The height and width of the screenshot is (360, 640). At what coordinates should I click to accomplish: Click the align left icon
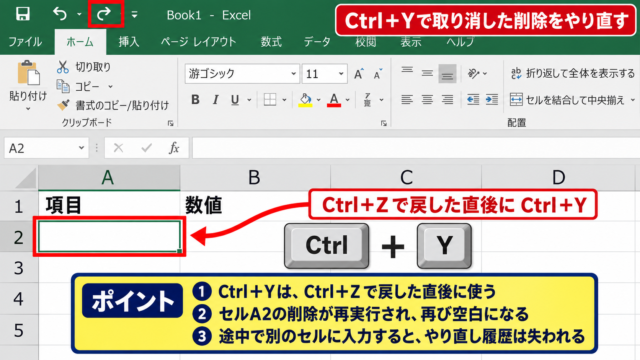coord(407,100)
